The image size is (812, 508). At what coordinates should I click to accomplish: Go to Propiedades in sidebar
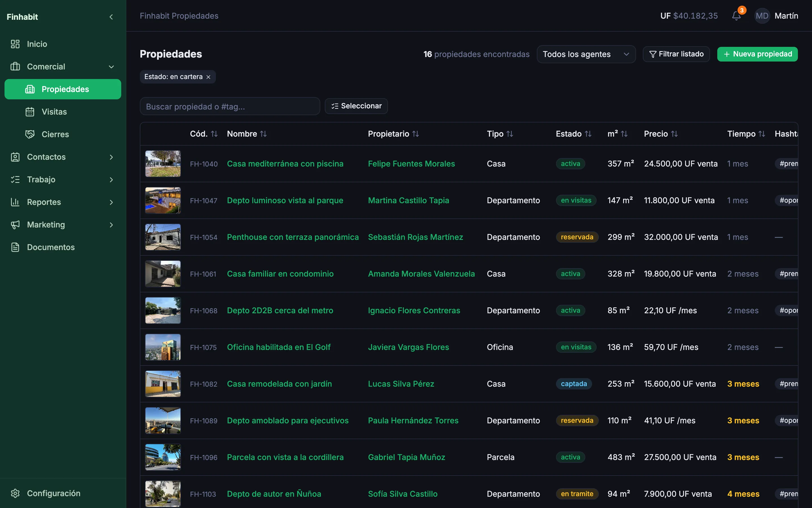coord(63,89)
